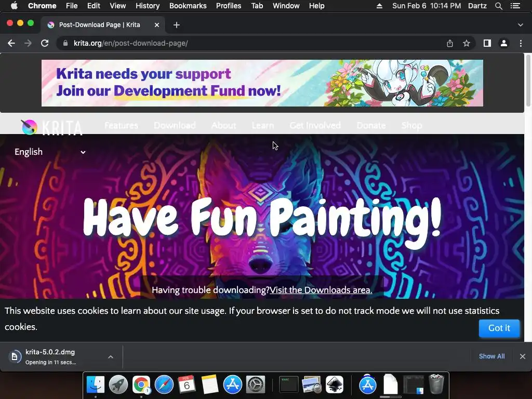Click the page vertical scrollbar
The image size is (532, 399).
pos(528,80)
